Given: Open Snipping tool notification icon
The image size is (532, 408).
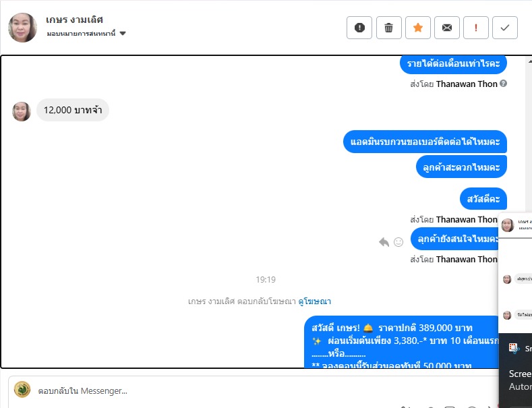Looking at the screenshot, I should point(514,348).
